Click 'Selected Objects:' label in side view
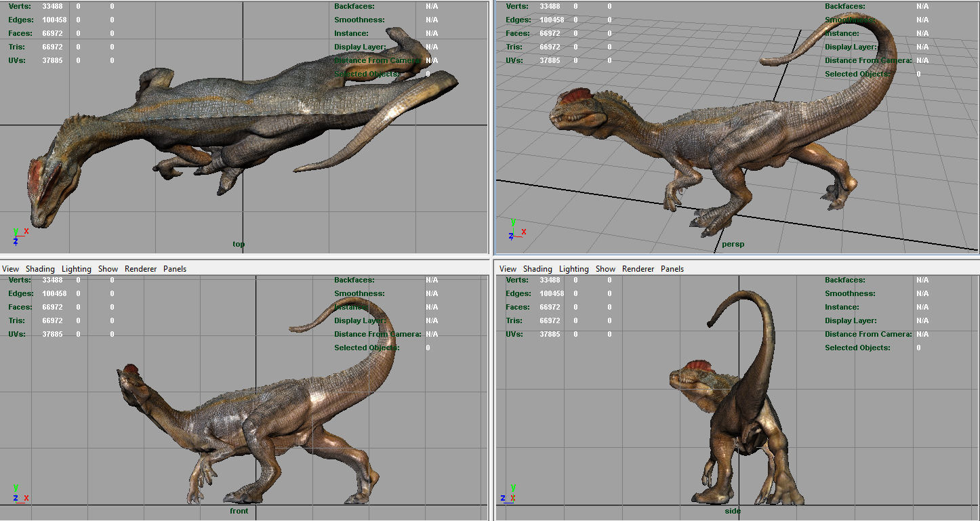This screenshot has height=521, width=980. 857,348
